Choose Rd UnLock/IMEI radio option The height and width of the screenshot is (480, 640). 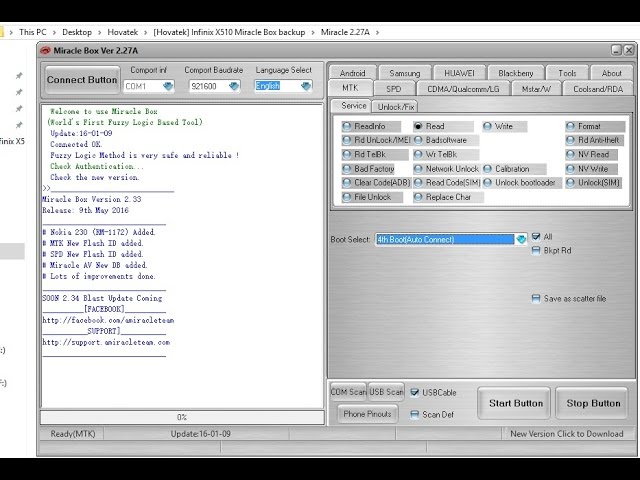[347, 140]
